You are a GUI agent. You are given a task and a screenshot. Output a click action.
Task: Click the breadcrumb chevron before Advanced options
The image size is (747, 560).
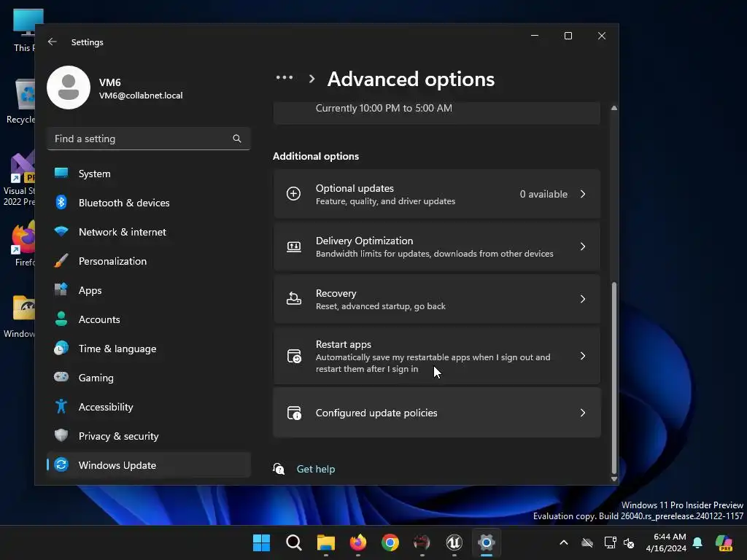tap(311, 79)
